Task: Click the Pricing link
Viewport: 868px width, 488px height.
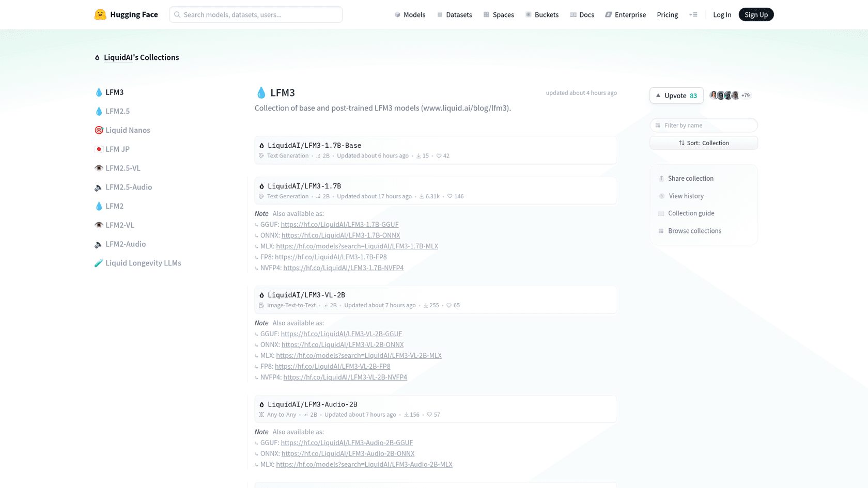Action: click(x=668, y=14)
